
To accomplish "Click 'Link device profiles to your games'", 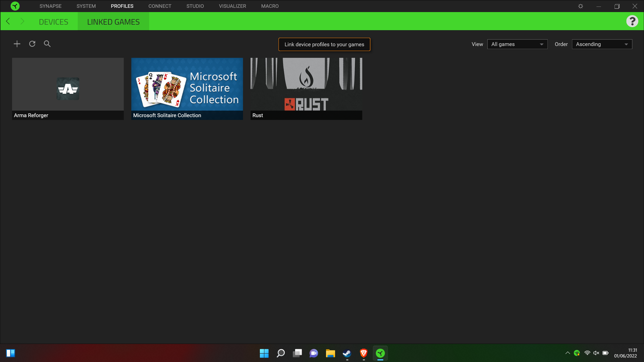I will pyautogui.click(x=324, y=44).
